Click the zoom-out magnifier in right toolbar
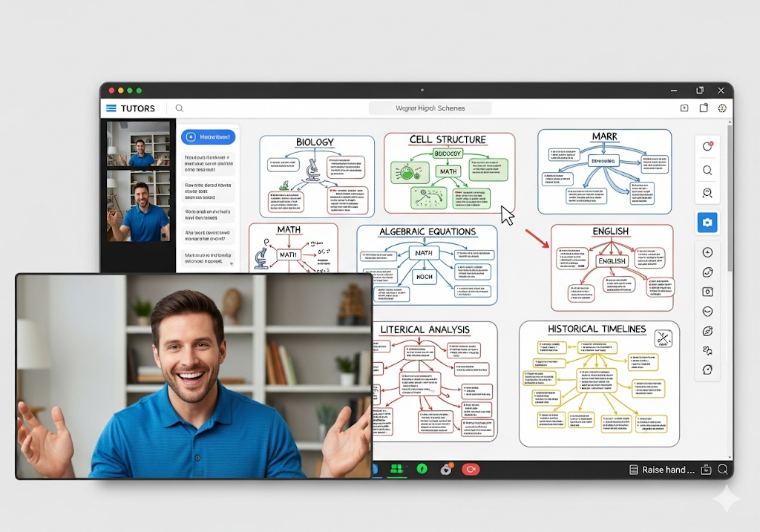The width and height of the screenshot is (760, 532). point(707,193)
